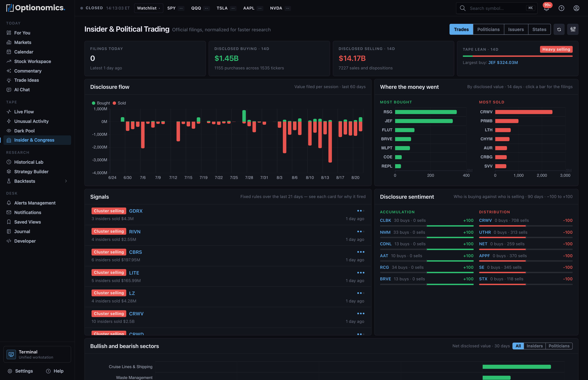Click the Commentary sparkle icon

pos(9,71)
